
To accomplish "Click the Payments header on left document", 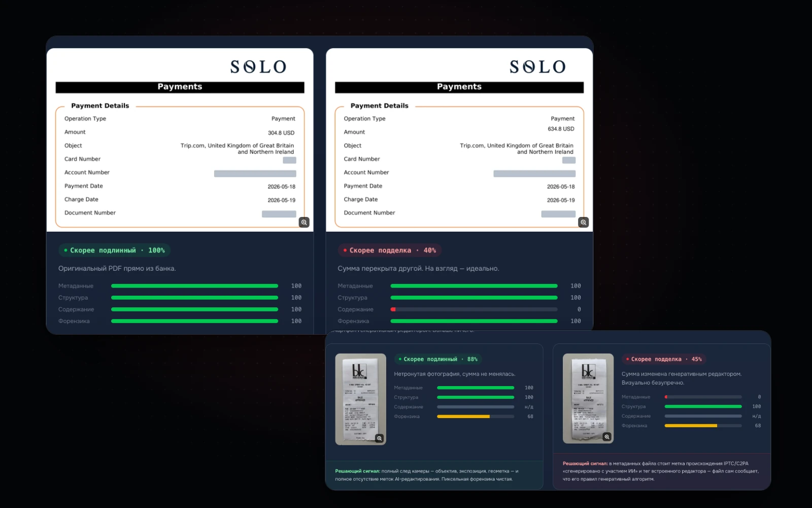I will pos(180,87).
